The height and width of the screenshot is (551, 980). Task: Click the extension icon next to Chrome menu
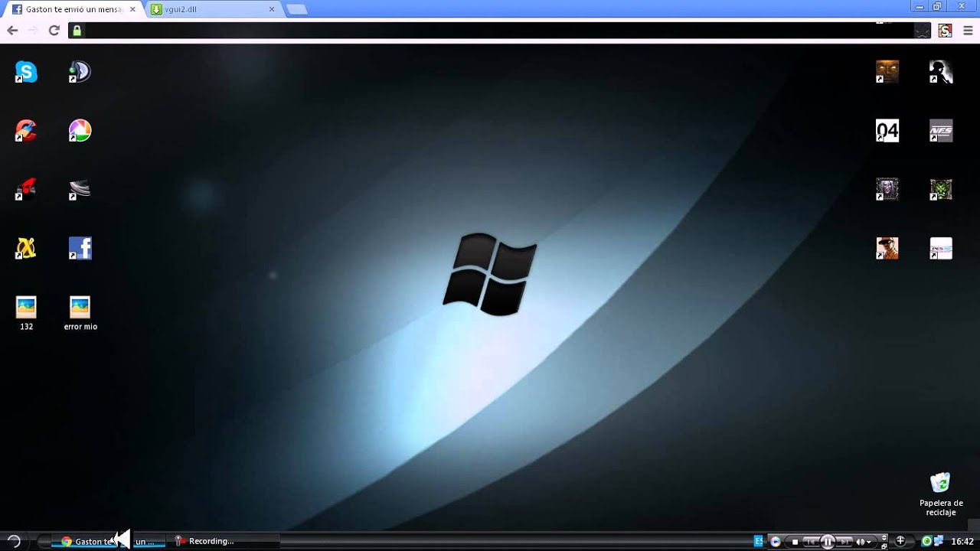click(945, 31)
